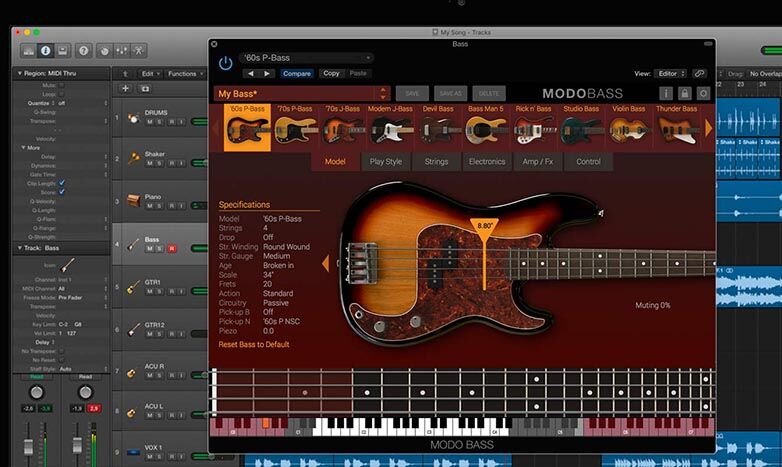Click the Compare button
The width and height of the screenshot is (782, 467).
pos(297,73)
